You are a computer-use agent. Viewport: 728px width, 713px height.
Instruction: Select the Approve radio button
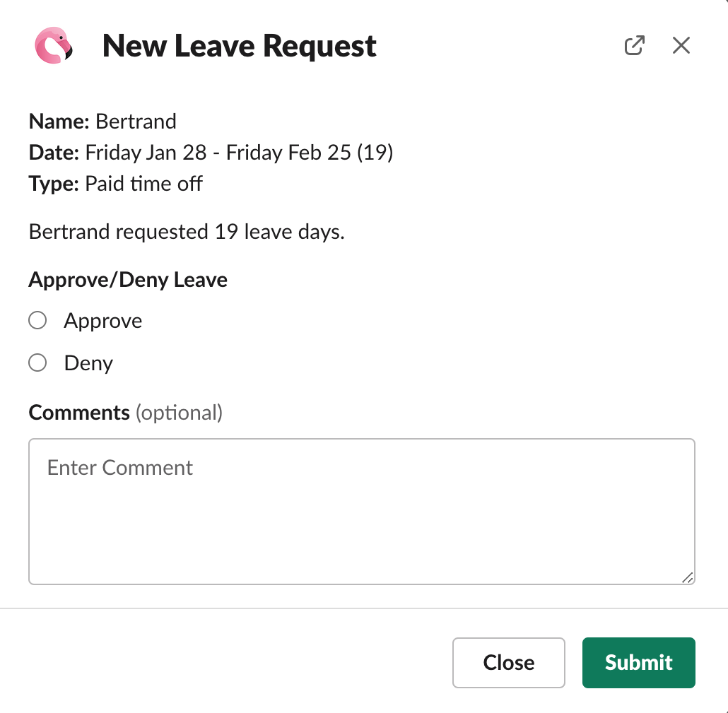[x=37, y=321]
